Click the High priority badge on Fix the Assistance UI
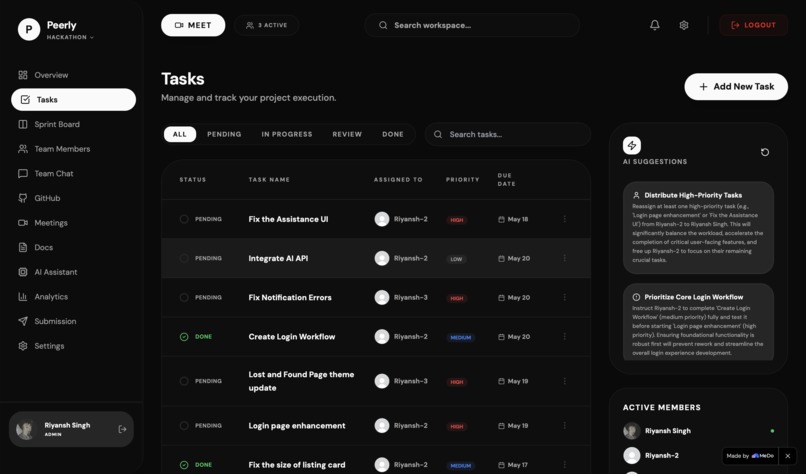Image resolution: width=806 pixels, height=474 pixels. (x=456, y=220)
